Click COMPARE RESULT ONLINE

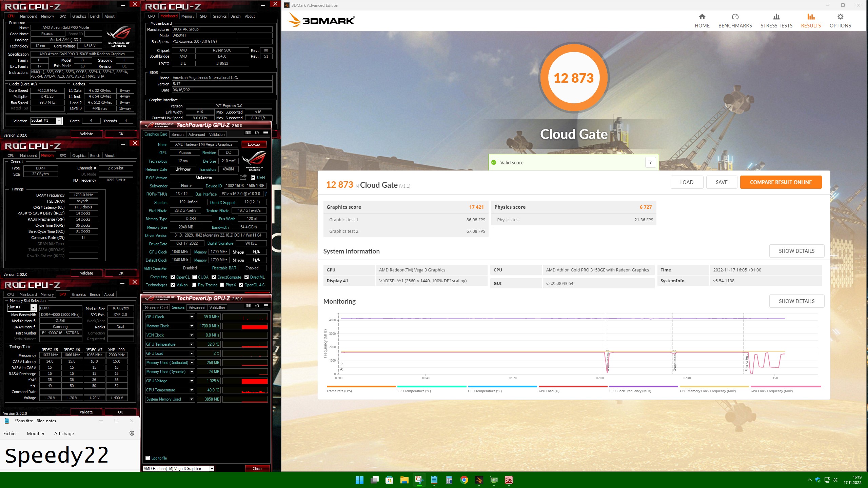781,182
